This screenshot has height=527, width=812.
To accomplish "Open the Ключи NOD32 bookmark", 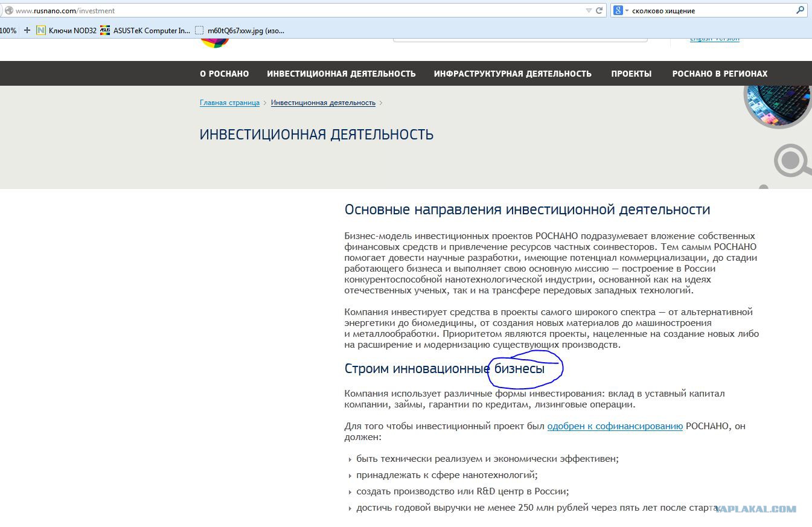I will coord(66,30).
